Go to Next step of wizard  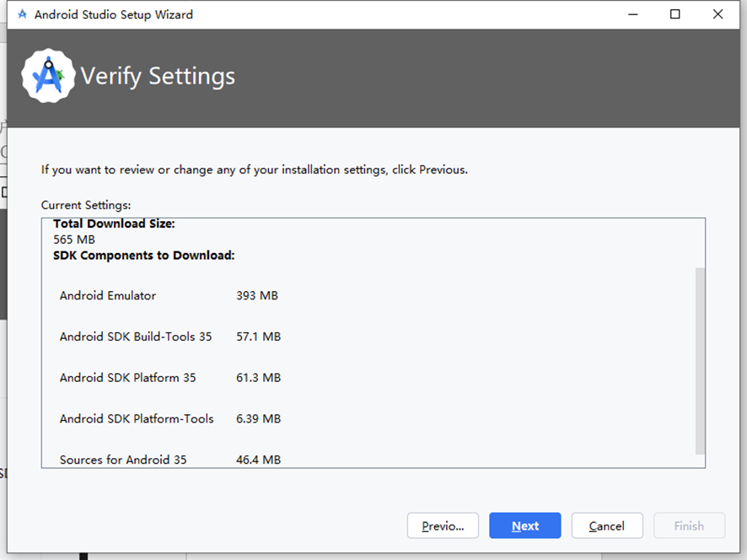coord(525,525)
